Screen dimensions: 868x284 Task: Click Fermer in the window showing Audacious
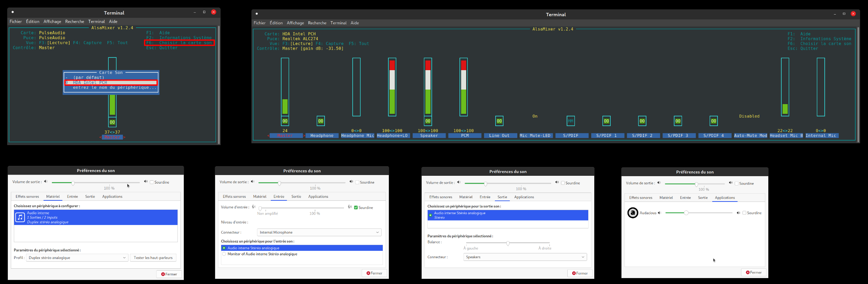[753, 272]
